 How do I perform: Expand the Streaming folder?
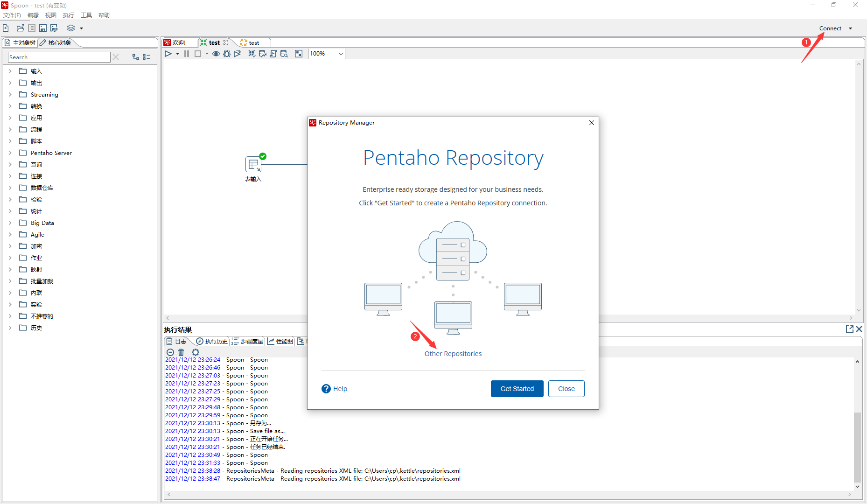coord(10,94)
